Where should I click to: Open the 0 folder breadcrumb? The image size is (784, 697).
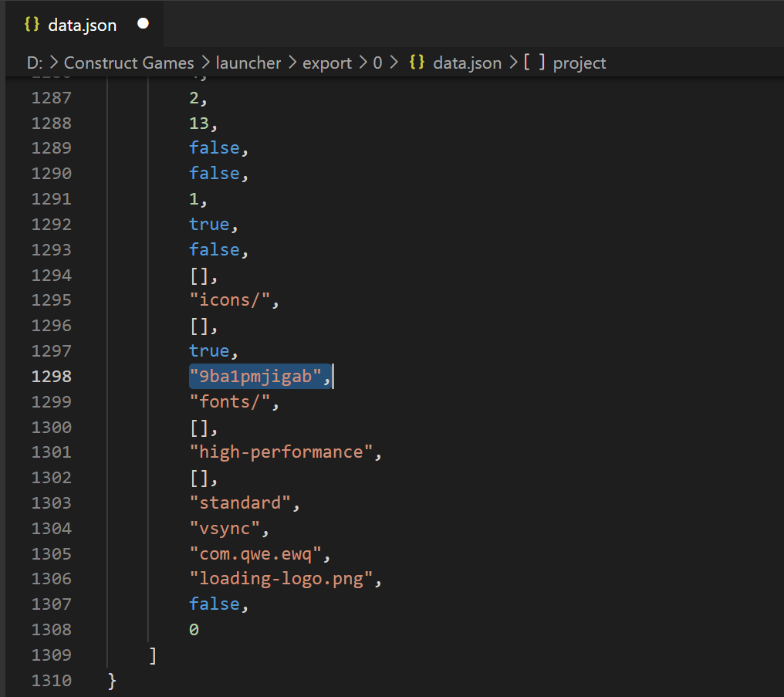pyautogui.click(x=377, y=63)
